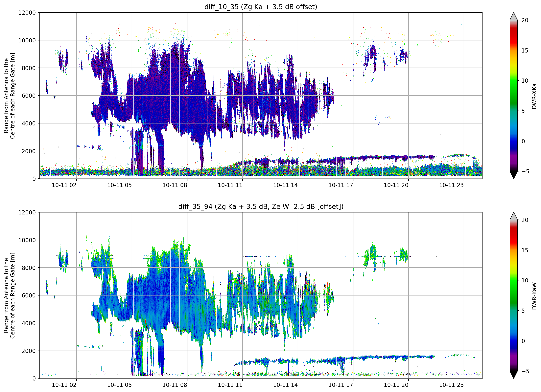This screenshot has height=392, width=541.
Task: Click the top plot y-axis Range label
Action: click(9, 96)
